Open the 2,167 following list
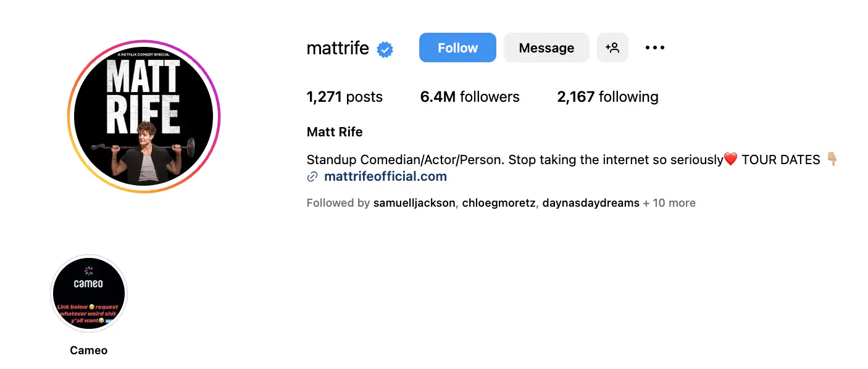Screen dimensions: 868x369 607,97
